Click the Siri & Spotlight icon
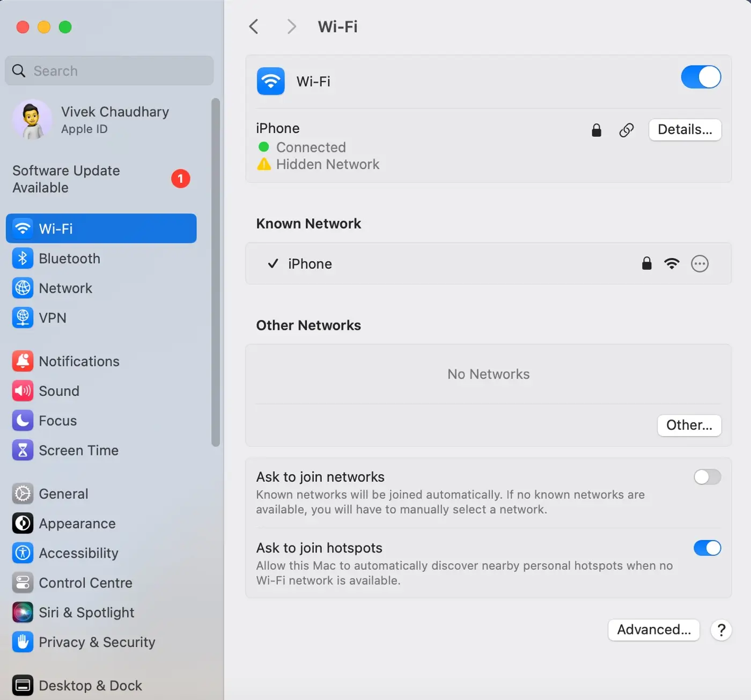This screenshot has width=751, height=700. pyautogui.click(x=23, y=613)
